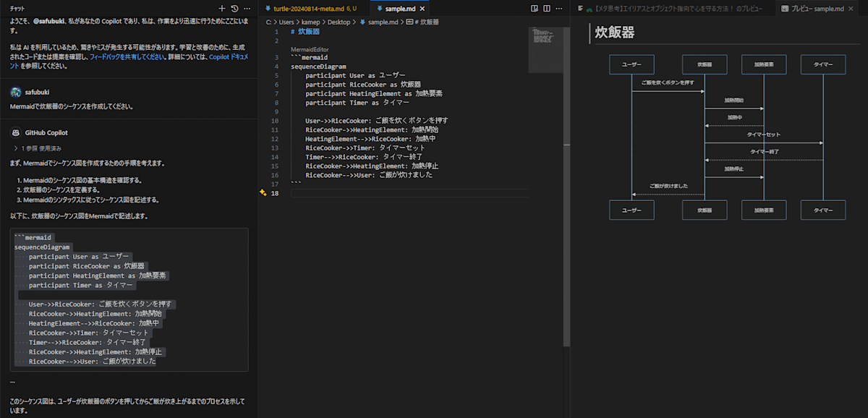Viewport: 868px width, 418px height.
Task: Click the safubuki user avatar in chat
Action: tap(16, 93)
